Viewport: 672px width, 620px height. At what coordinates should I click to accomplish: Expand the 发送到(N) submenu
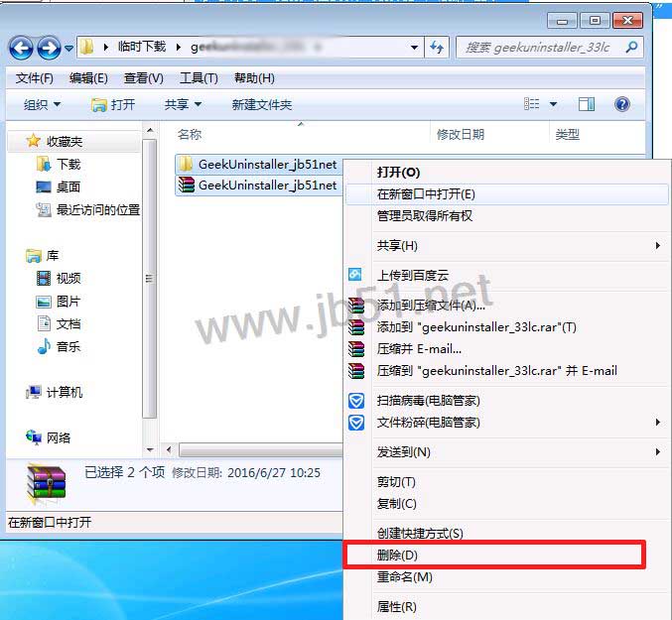tap(507, 452)
